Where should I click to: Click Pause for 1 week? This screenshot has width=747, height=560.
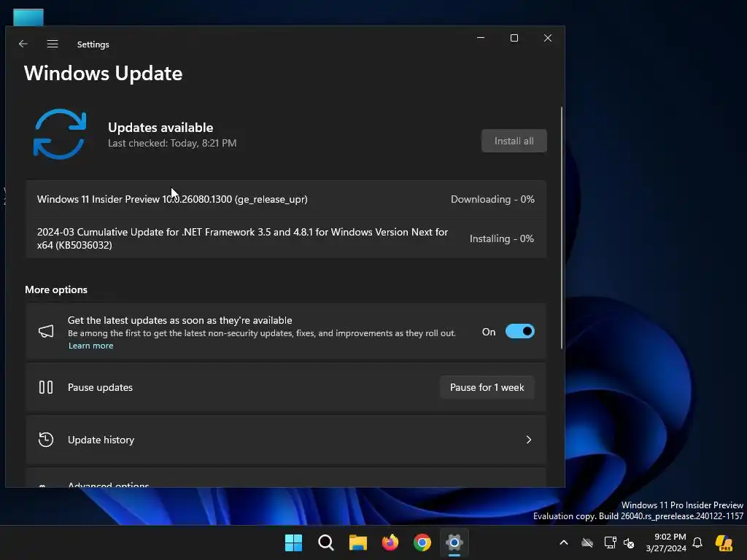coord(487,387)
